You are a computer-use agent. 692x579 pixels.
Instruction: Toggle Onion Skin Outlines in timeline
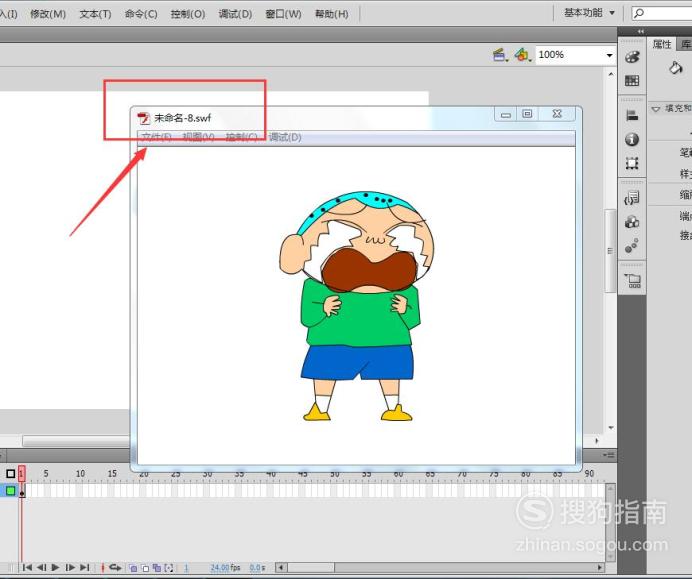(145, 568)
